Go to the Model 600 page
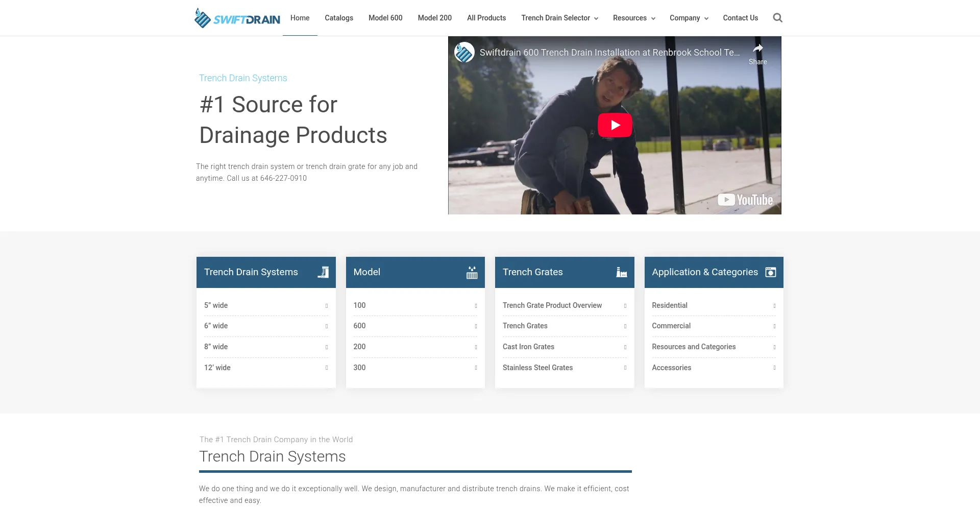This screenshot has height=507, width=980. pos(385,18)
